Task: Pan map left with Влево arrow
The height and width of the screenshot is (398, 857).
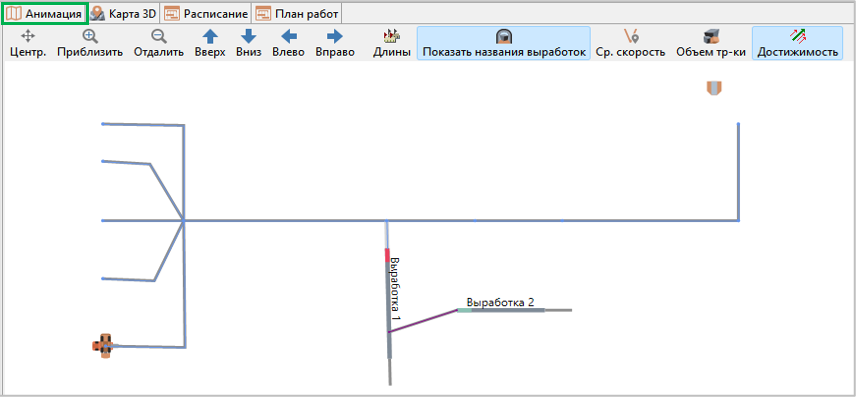Action: click(x=288, y=43)
